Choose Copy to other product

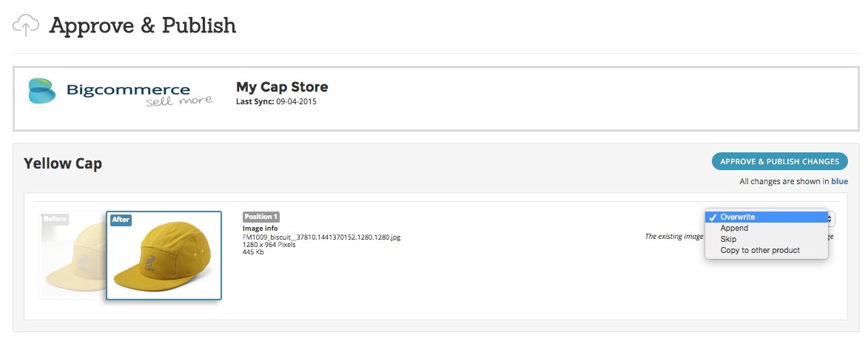(x=760, y=251)
